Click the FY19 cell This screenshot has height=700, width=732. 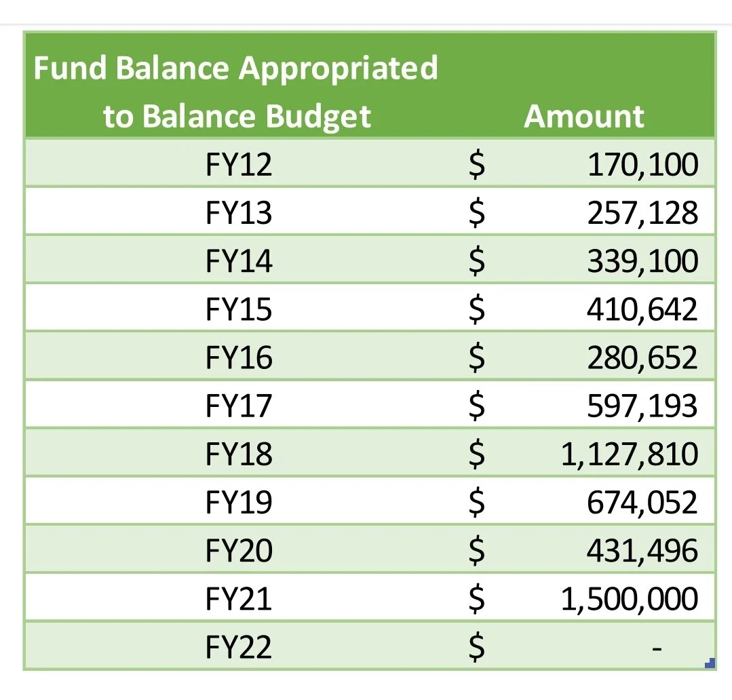(x=239, y=503)
